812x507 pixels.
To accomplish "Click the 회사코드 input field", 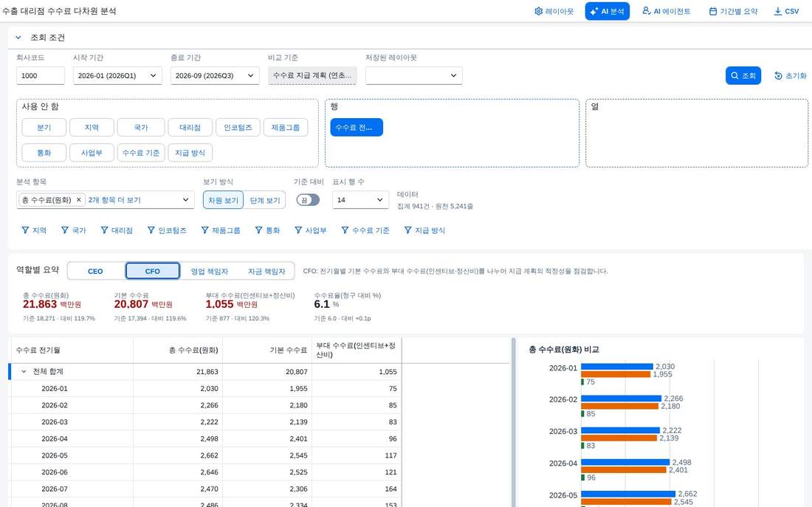I will coord(41,75).
